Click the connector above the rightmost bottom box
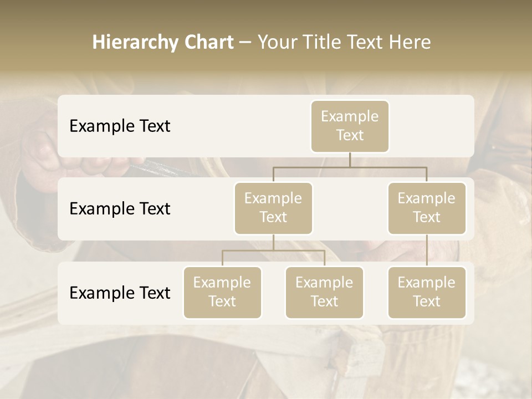The image size is (532, 399). [x=427, y=249]
